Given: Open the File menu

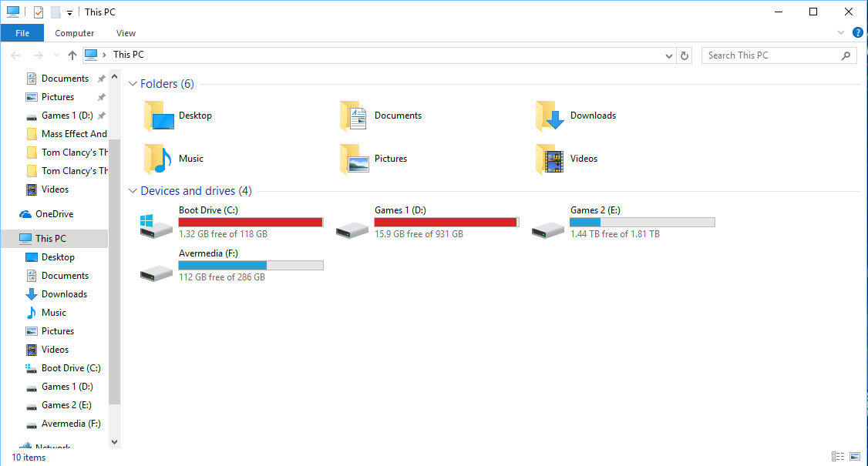Looking at the screenshot, I should click(x=22, y=33).
